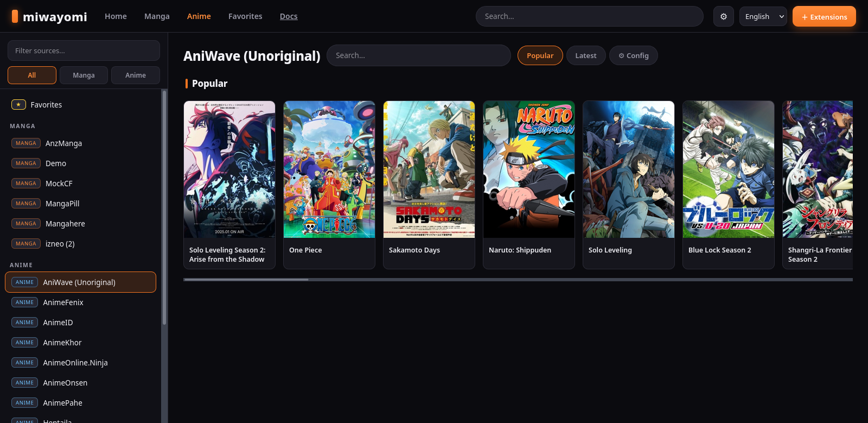Click the star icon beside Favorites
The width and height of the screenshot is (868, 423).
18,104
